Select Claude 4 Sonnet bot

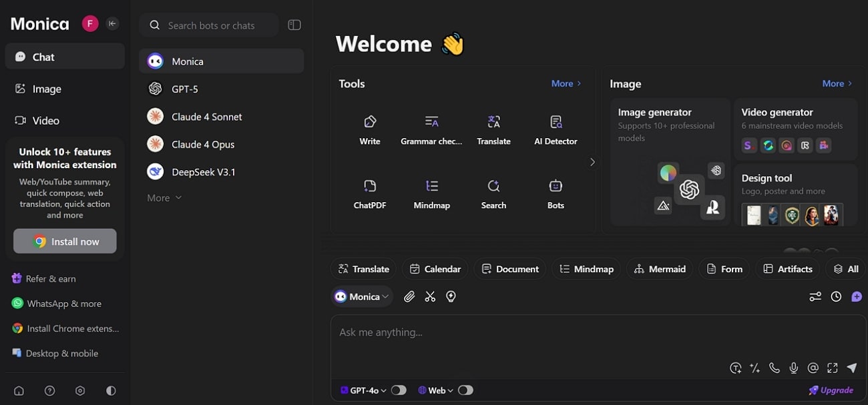pyautogui.click(x=221, y=117)
